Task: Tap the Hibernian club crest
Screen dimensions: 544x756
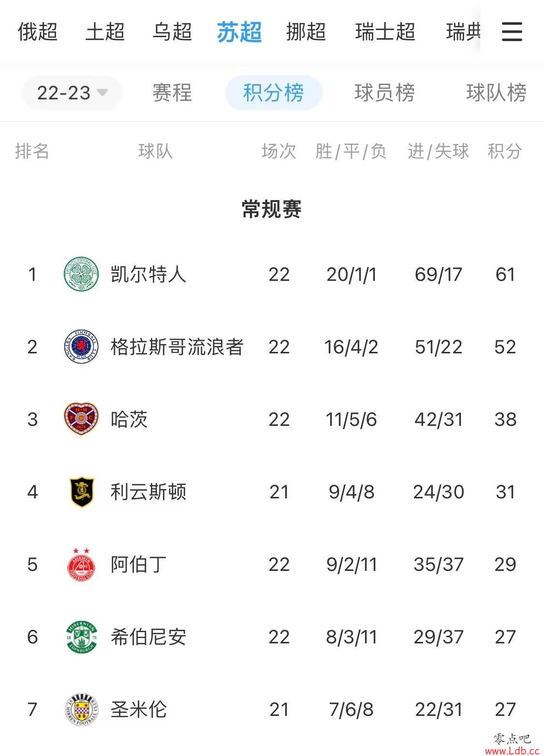Action: click(x=82, y=637)
